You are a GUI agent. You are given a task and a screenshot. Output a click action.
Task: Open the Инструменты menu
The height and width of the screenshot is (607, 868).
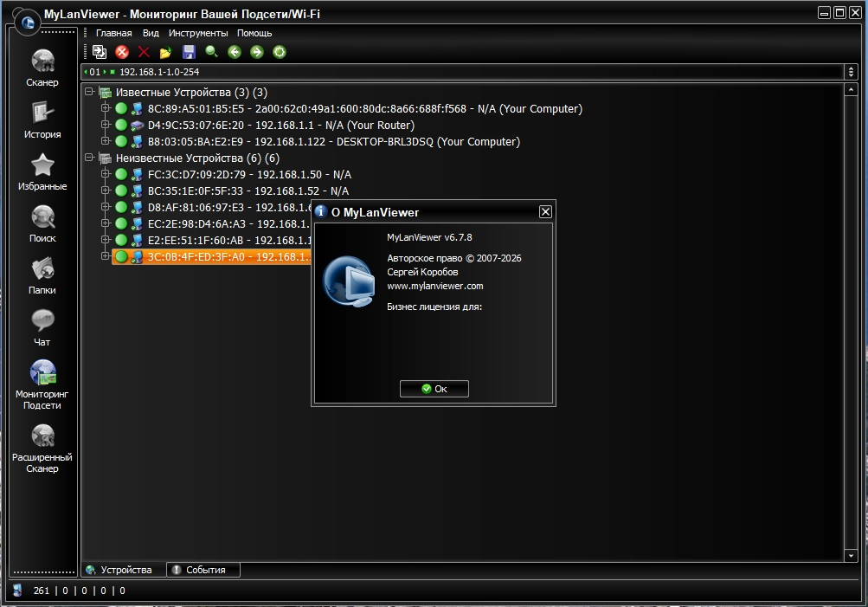click(198, 33)
